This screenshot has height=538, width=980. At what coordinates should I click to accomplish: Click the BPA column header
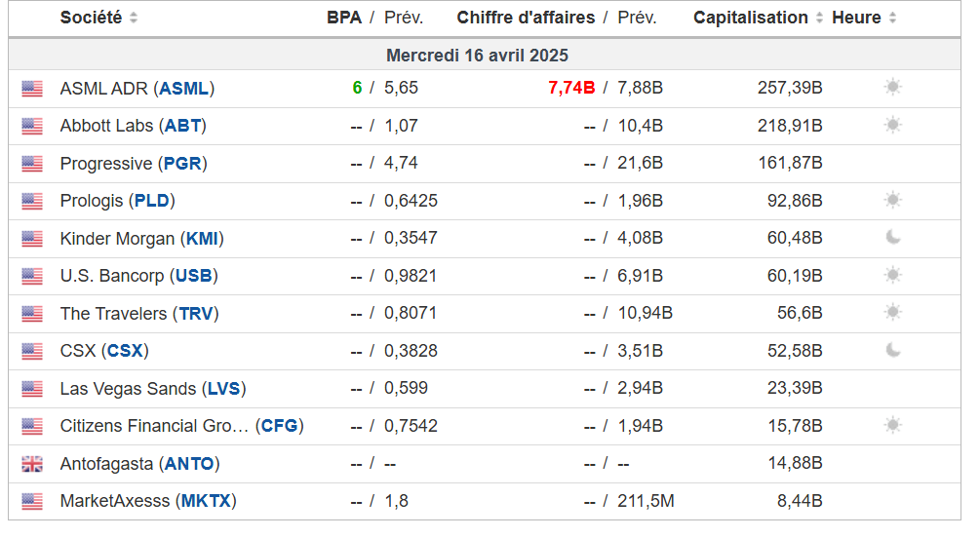[x=344, y=18]
